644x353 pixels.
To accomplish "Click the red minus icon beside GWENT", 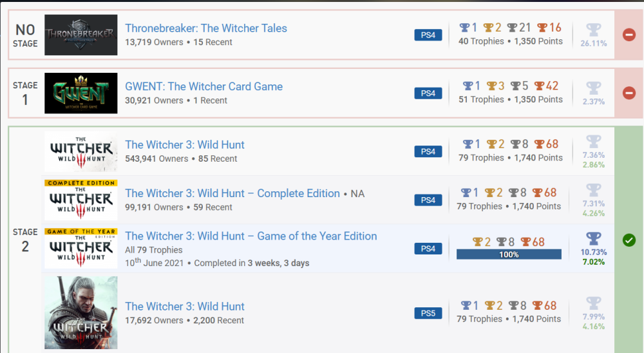I will click(x=629, y=93).
